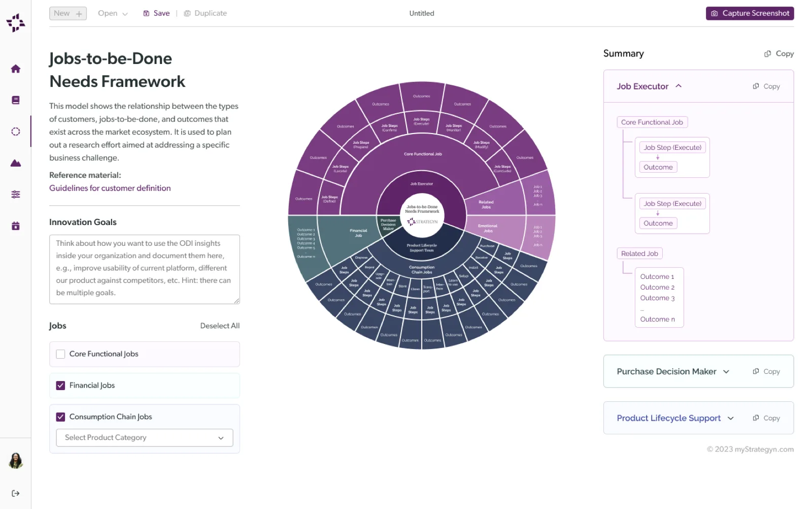The height and width of the screenshot is (509, 812).
Task: Click the Untitled document title
Action: tap(422, 14)
